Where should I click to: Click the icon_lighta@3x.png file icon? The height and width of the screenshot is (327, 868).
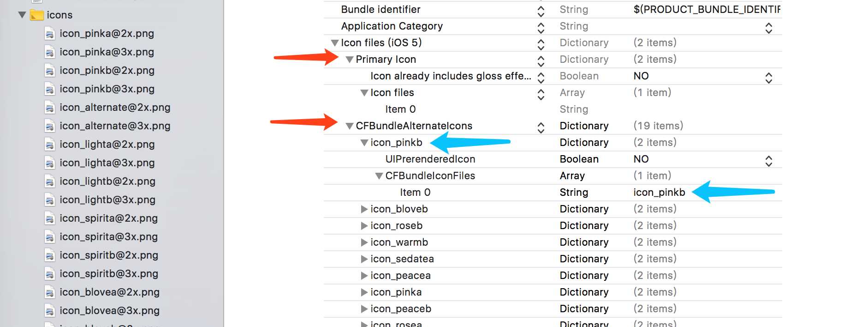click(x=50, y=163)
